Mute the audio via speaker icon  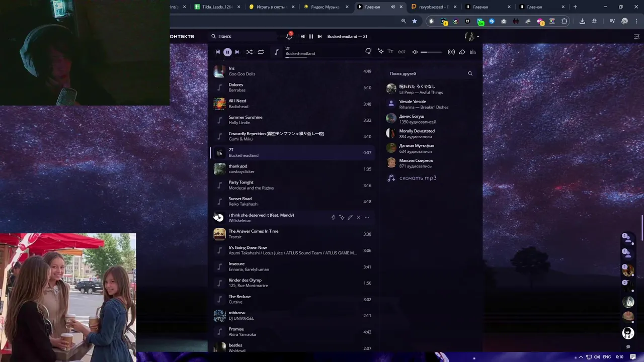415,52
